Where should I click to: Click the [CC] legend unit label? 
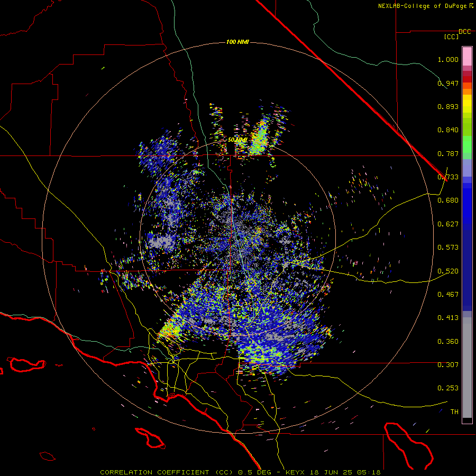[451, 36]
